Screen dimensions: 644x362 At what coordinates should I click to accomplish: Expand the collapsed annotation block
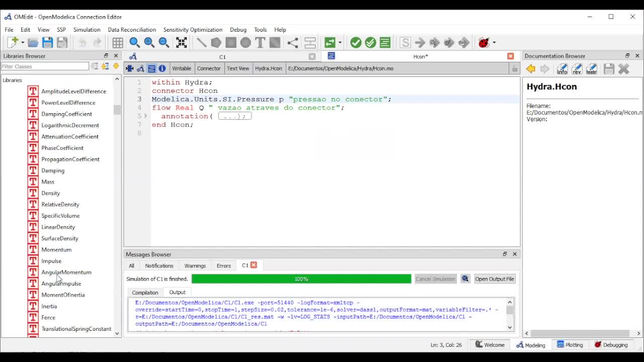pos(145,116)
